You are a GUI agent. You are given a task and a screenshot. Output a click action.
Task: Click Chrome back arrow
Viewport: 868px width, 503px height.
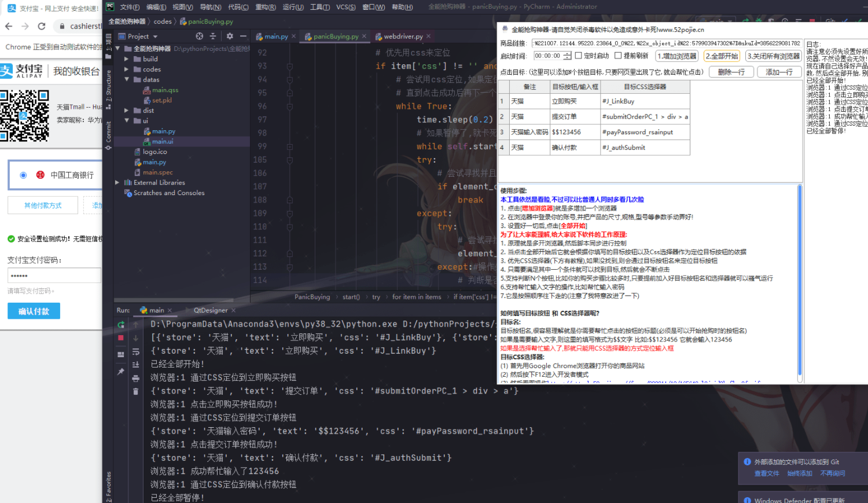click(x=9, y=26)
